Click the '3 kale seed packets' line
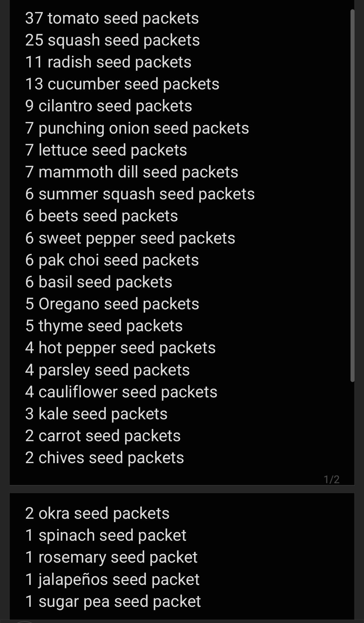This screenshot has height=623, width=364. (96, 414)
